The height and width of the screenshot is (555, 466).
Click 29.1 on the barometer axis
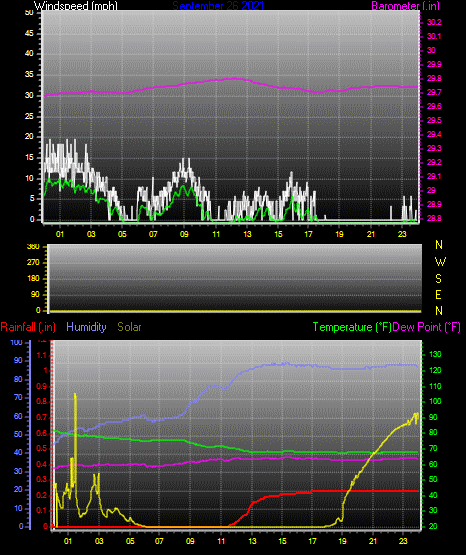[434, 176]
